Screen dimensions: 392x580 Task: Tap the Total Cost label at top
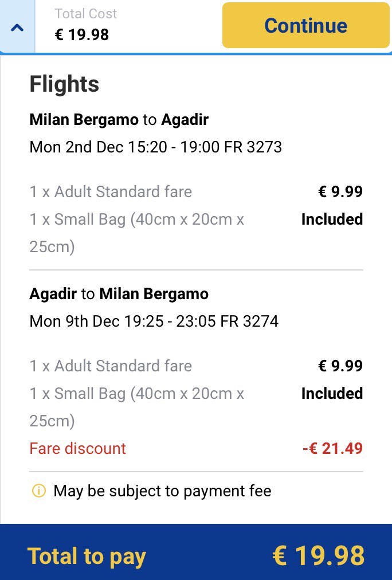tap(86, 14)
